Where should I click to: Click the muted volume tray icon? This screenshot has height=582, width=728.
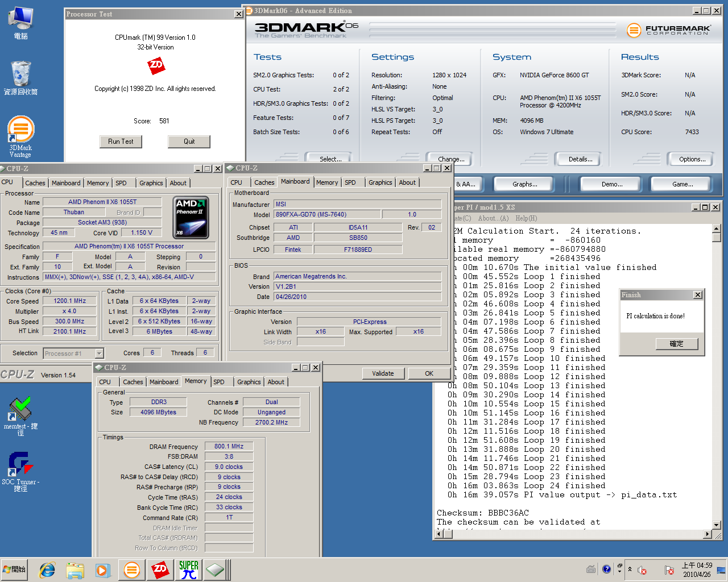pyautogui.click(x=642, y=570)
